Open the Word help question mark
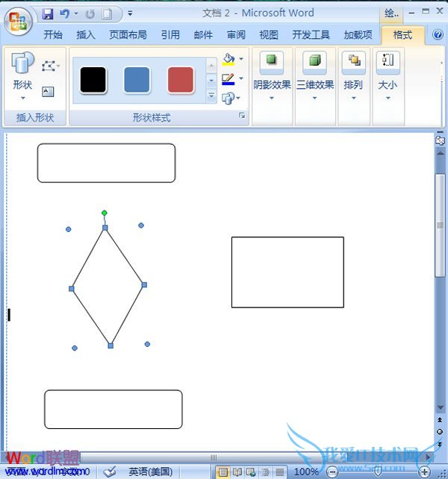The image size is (448, 479). click(x=438, y=34)
